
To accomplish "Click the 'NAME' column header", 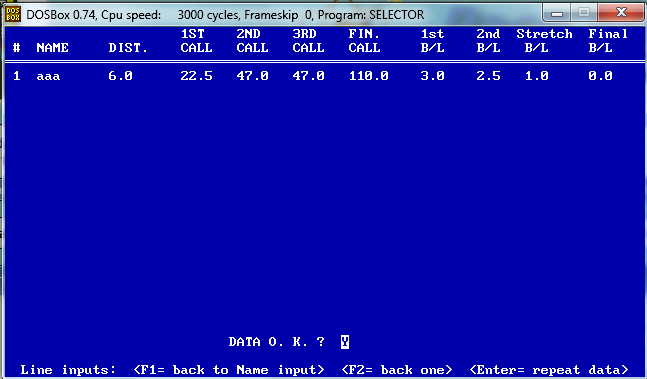I will (52, 48).
